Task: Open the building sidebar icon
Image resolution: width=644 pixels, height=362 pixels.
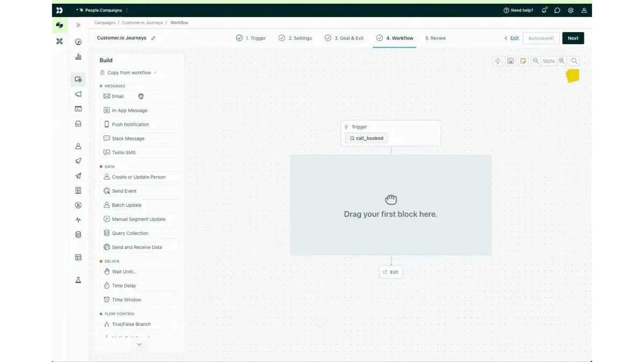Action: click(78, 190)
